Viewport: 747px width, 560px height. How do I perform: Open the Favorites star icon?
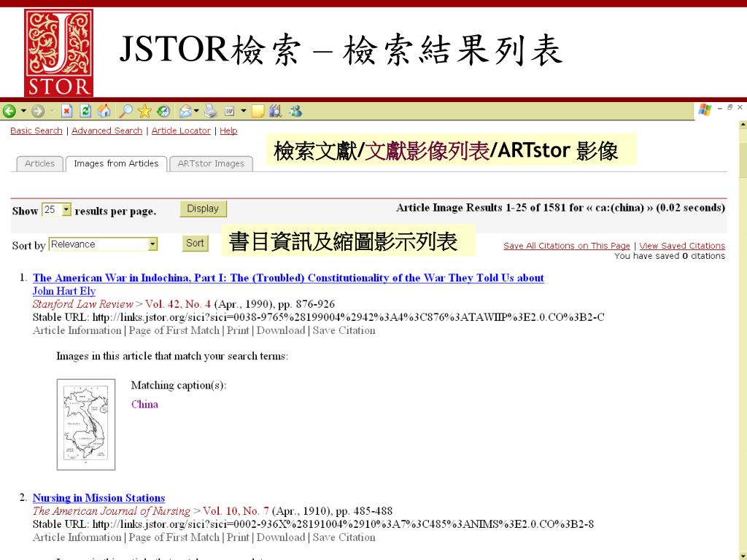point(144,112)
